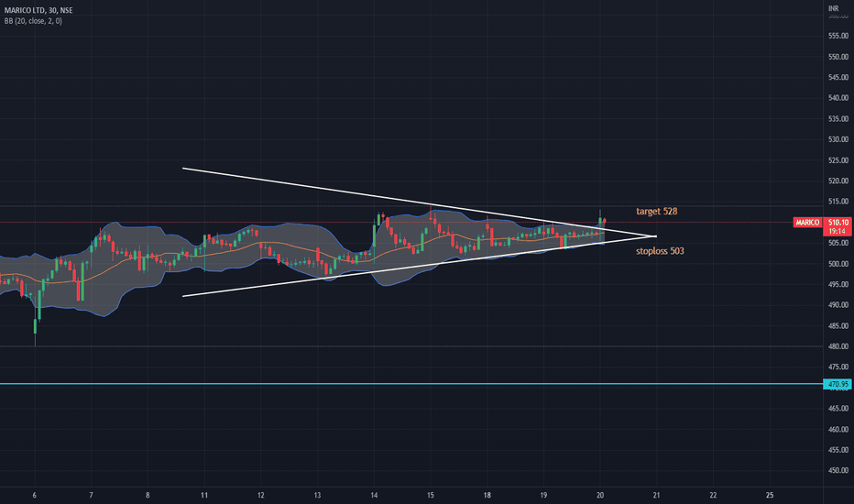Click the 475.00 price axis label
The image size is (854, 504).
tap(838, 367)
